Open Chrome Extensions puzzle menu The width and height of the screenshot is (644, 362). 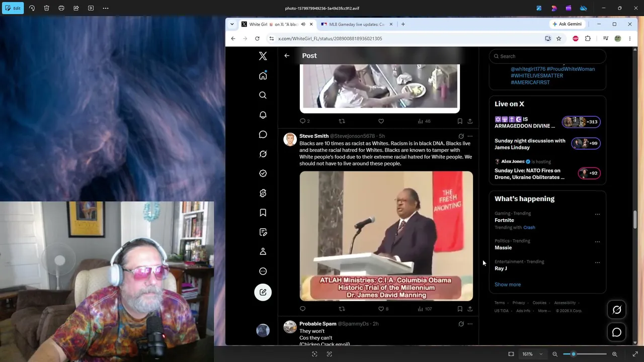(588, 39)
